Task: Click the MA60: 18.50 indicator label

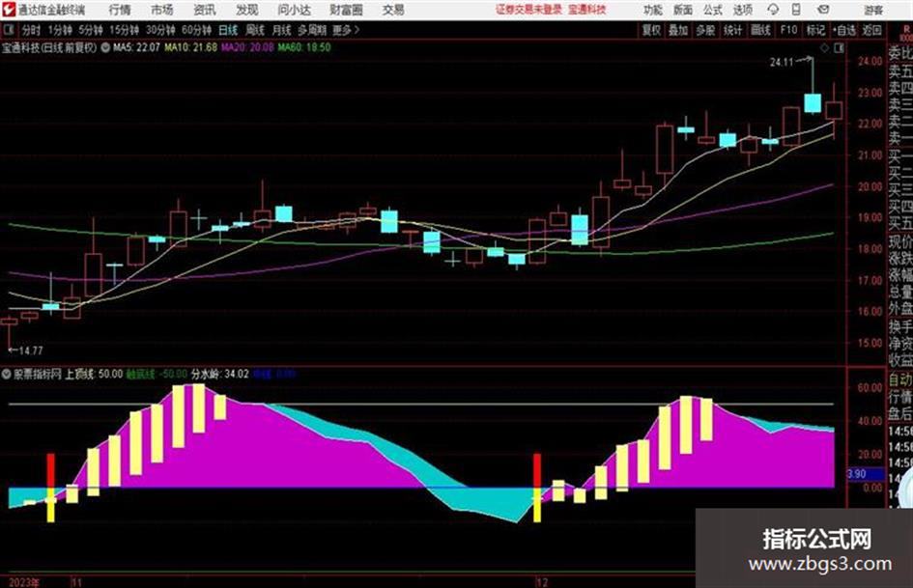Action: pyautogui.click(x=304, y=47)
